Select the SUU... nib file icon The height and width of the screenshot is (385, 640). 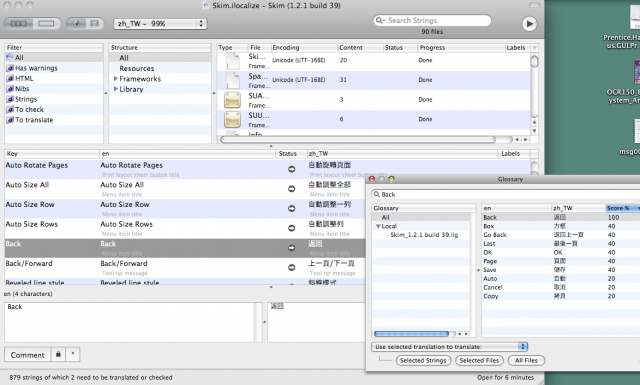232,120
